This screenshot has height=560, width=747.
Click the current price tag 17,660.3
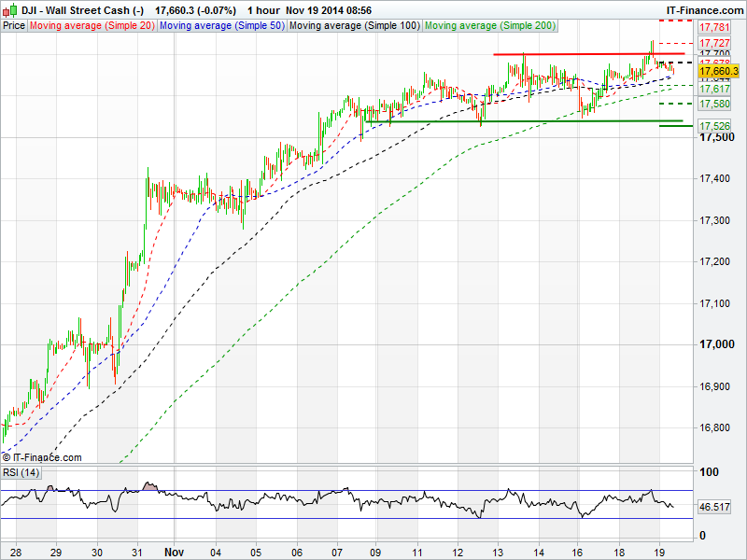click(718, 71)
